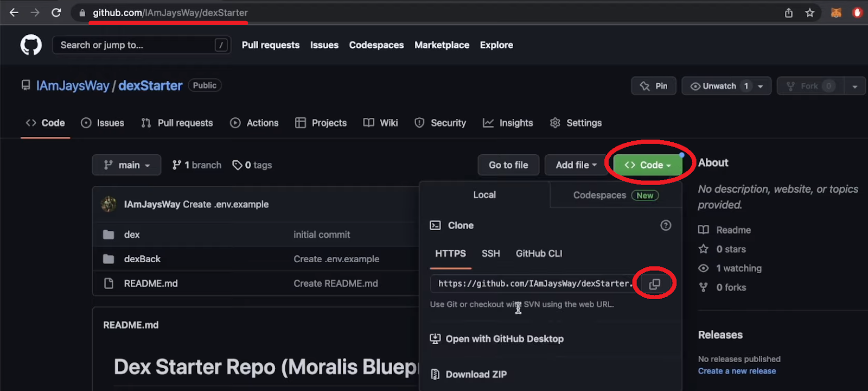Open the dex folder
The image size is (868, 391).
coord(132,235)
